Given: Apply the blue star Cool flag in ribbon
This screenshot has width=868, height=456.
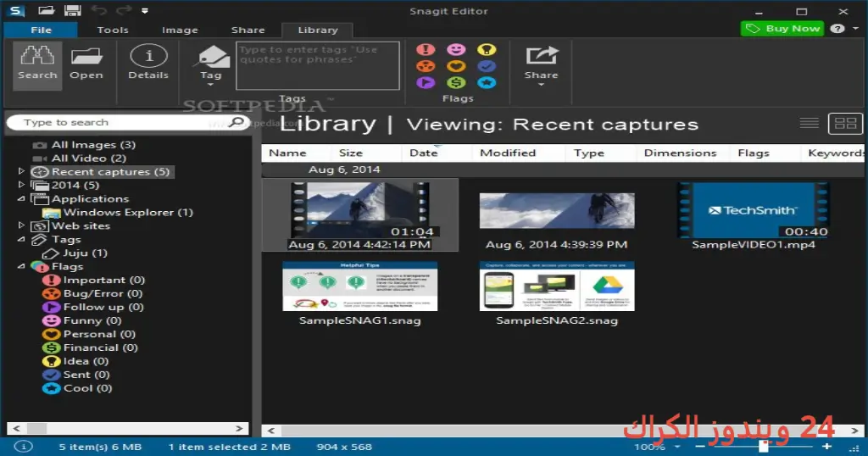Looking at the screenshot, I should (487, 82).
